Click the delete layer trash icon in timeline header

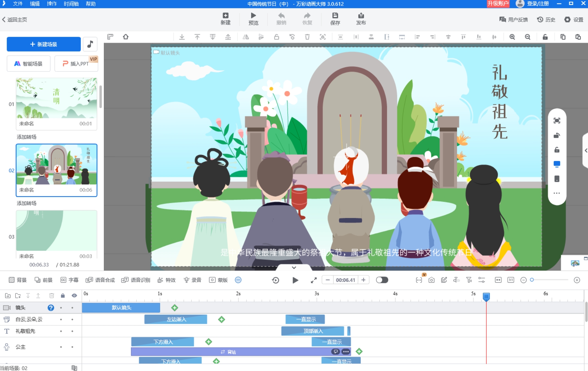pos(51,296)
